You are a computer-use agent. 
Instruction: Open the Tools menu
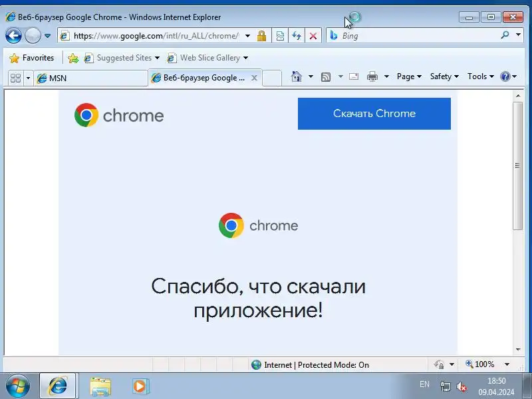[480, 76]
